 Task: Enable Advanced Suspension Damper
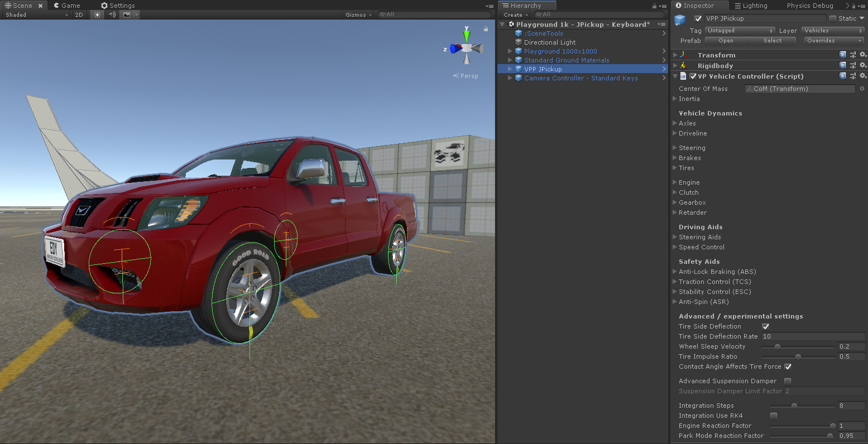(788, 381)
